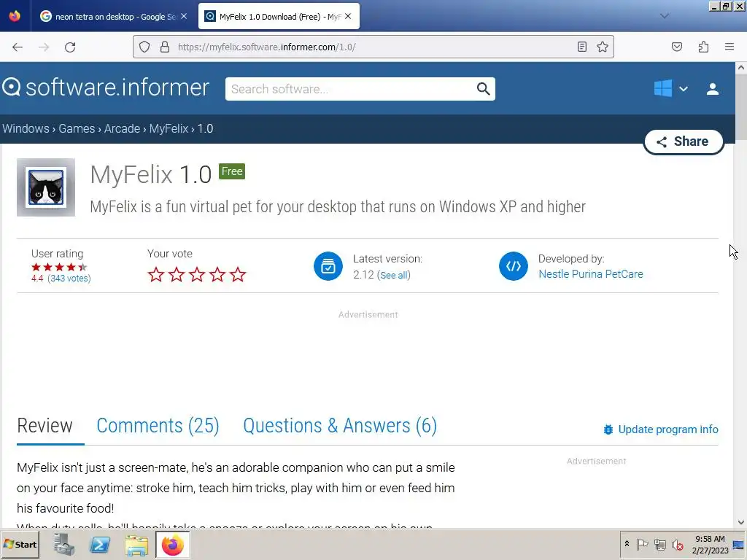Click the browser Back arrow

coord(18,47)
